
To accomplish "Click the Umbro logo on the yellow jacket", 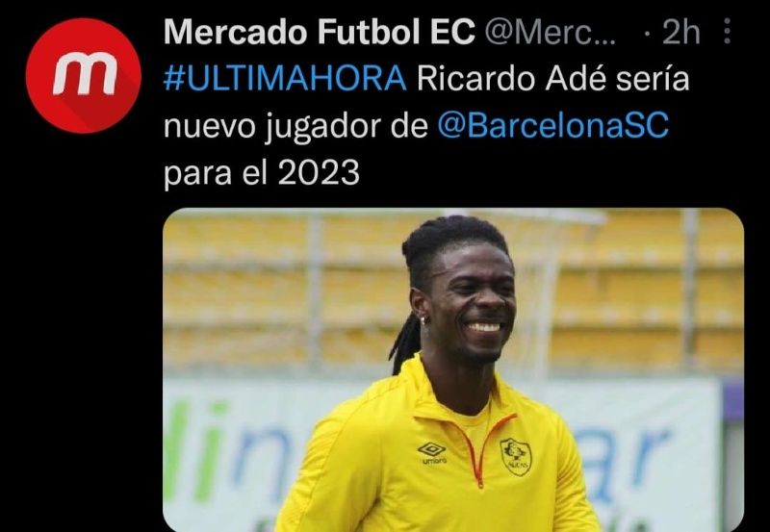I will point(432,452).
